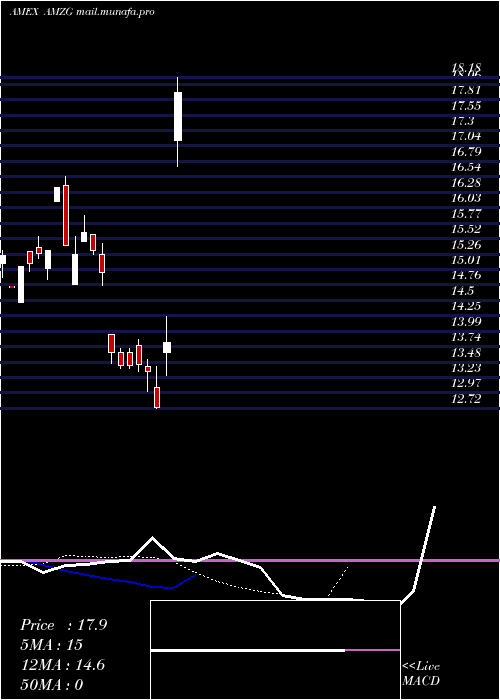Click the 13.74 price axis label

point(466,338)
